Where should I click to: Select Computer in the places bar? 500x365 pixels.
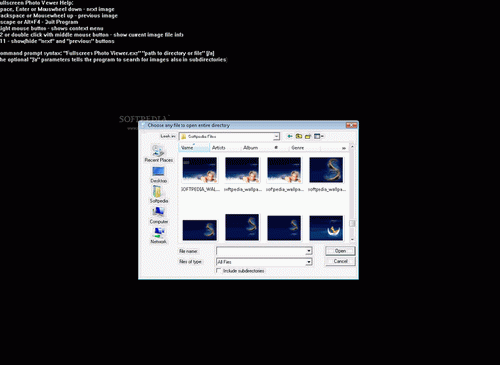coord(158,215)
